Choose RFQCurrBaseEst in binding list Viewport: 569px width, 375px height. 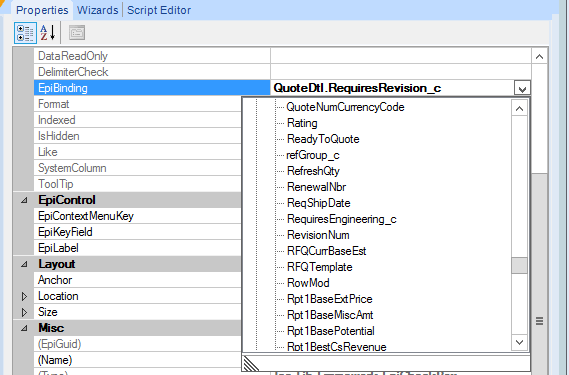coord(327,251)
